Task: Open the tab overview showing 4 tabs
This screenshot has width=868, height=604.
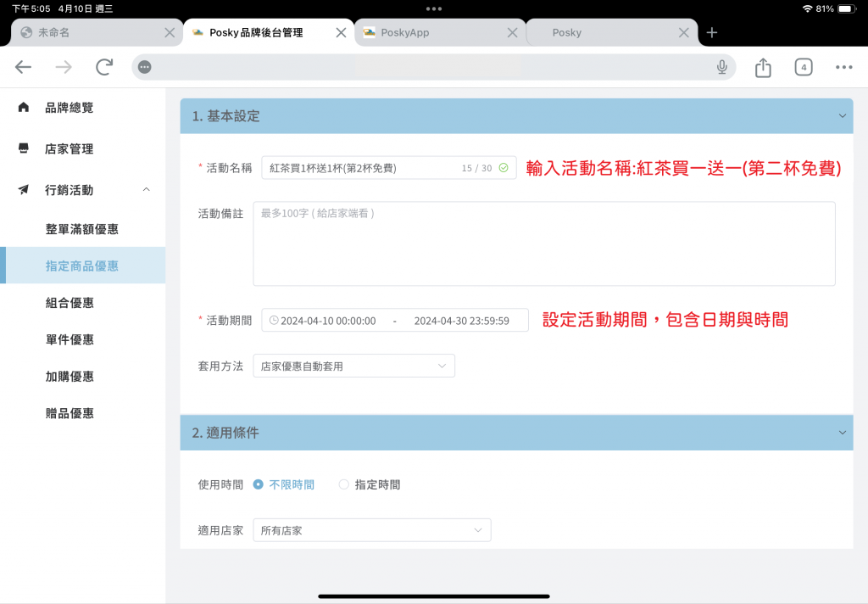Action: (804, 67)
